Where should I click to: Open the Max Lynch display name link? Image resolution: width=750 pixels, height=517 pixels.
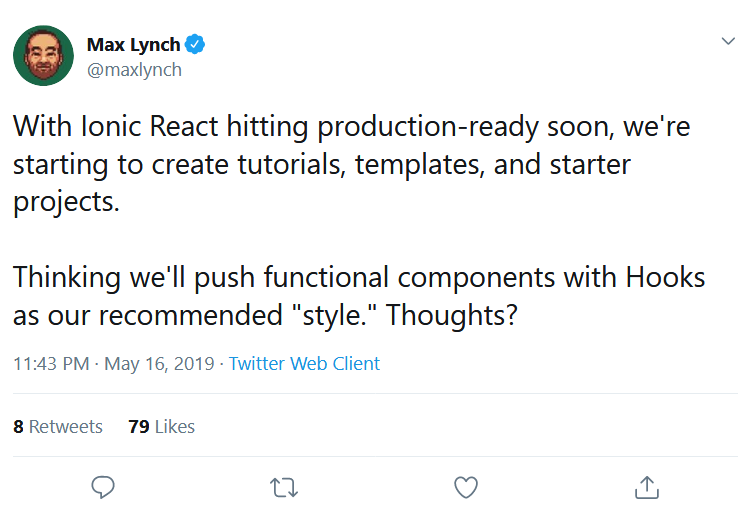coord(134,45)
